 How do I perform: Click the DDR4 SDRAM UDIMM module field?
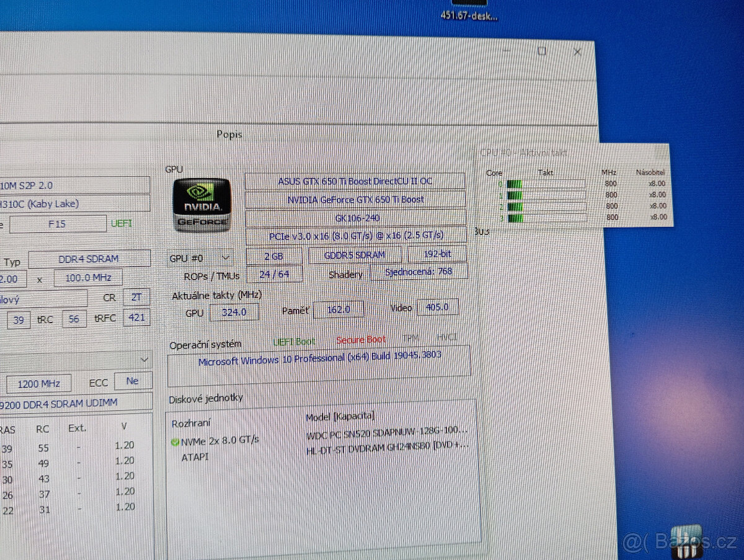tap(76, 402)
